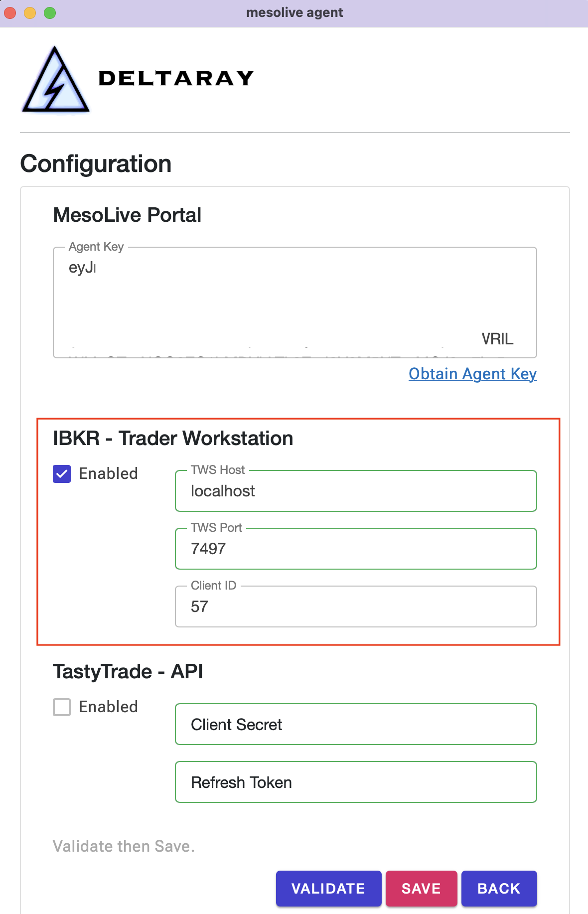588x914 pixels.
Task: Close the mesolive agent window
Action: coord(10,13)
